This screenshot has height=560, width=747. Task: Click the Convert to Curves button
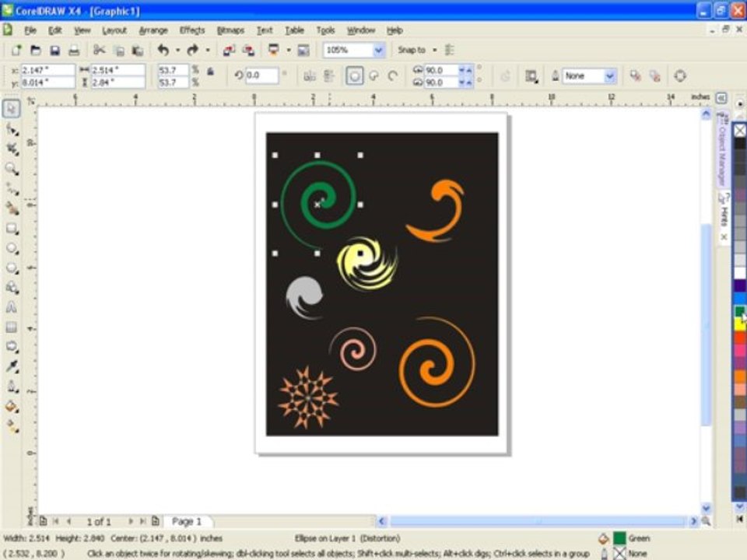[x=680, y=75]
